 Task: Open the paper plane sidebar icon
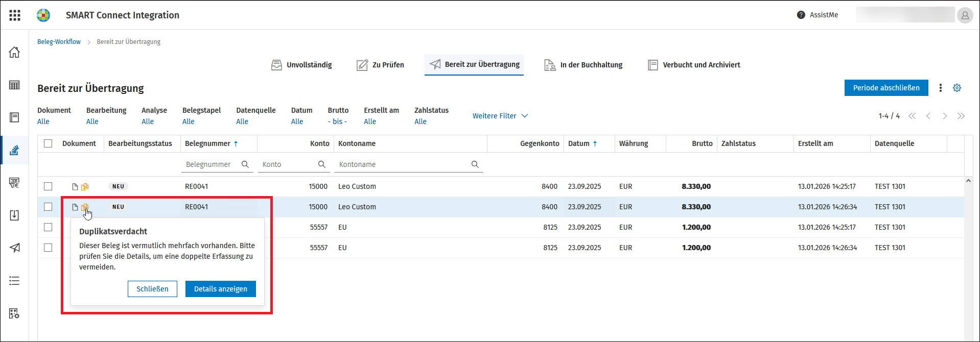click(14, 248)
